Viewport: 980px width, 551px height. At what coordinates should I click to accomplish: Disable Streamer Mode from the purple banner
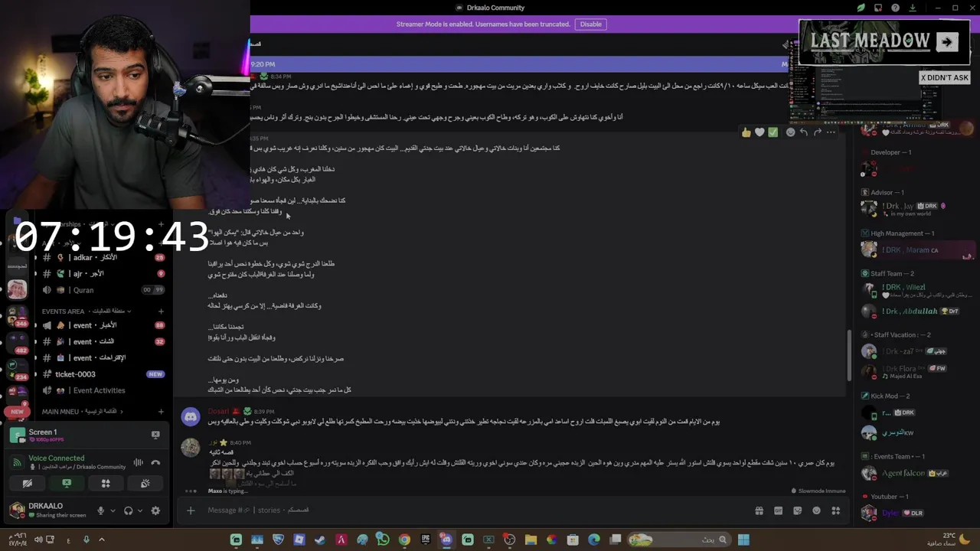pos(590,24)
